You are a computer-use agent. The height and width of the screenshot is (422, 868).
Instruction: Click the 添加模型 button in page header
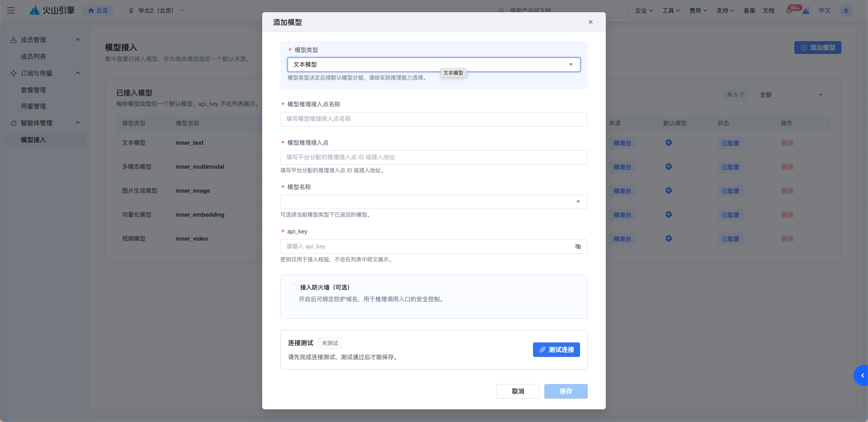coord(817,47)
